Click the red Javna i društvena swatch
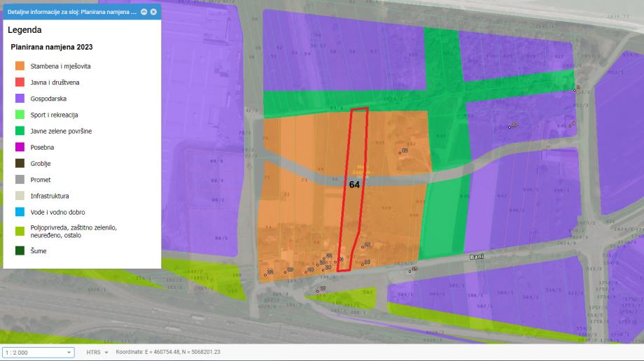Viewport: 644px width, 361px height. click(x=20, y=82)
